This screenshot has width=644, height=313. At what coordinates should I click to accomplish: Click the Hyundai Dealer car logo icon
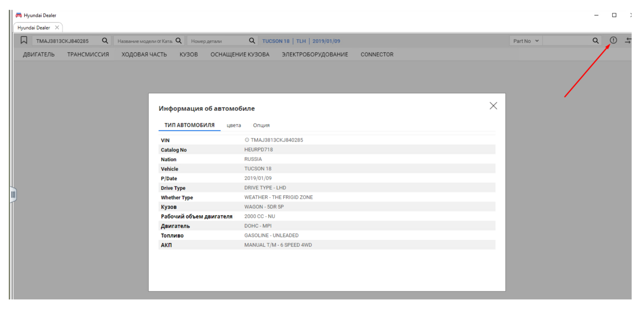19,15
